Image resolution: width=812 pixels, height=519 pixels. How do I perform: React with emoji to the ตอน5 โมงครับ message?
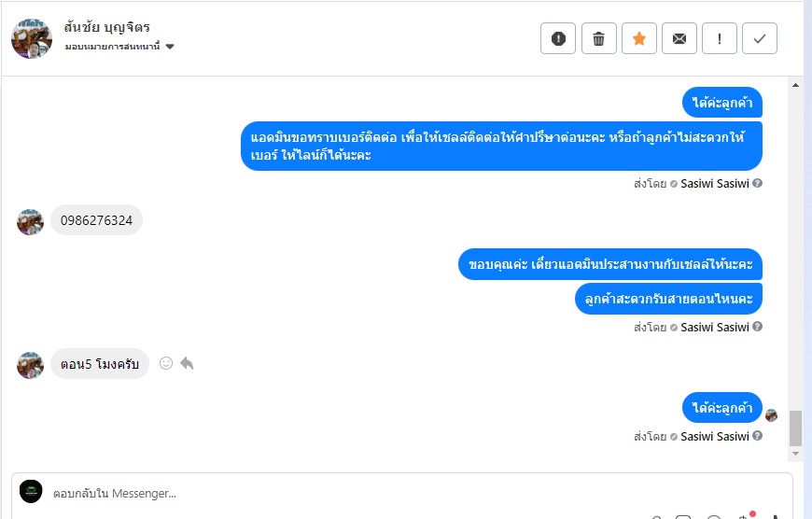tap(166, 363)
